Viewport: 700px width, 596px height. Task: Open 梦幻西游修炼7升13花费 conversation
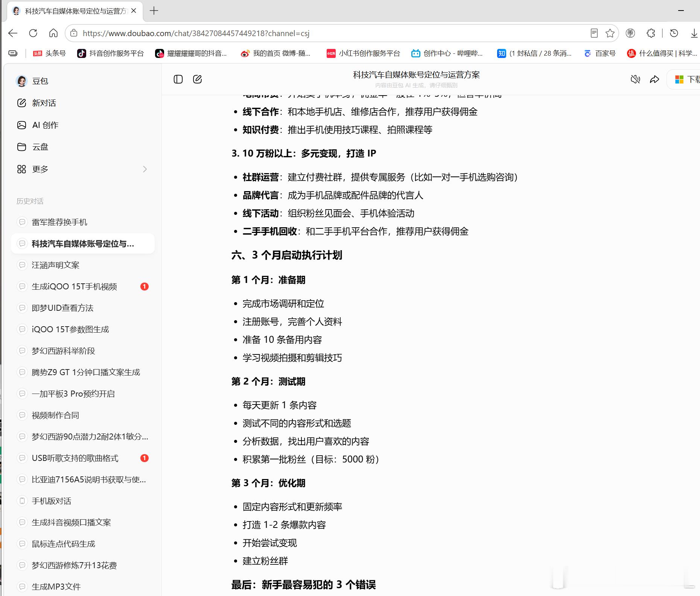tap(83, 565)
